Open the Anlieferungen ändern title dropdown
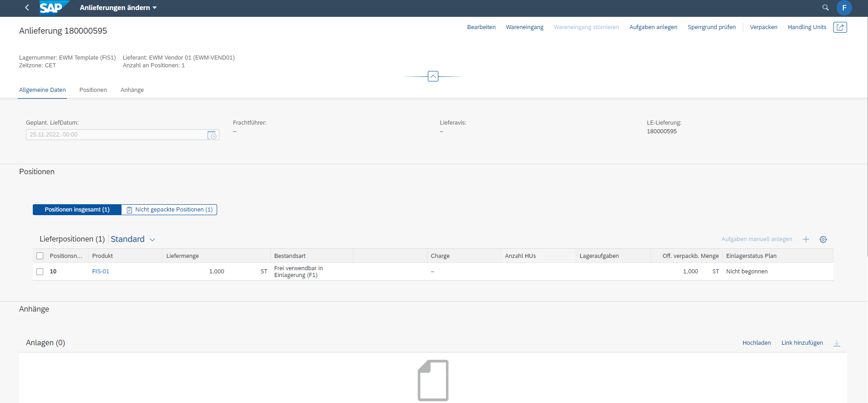The image size is (868, 403). pos(118,8)
